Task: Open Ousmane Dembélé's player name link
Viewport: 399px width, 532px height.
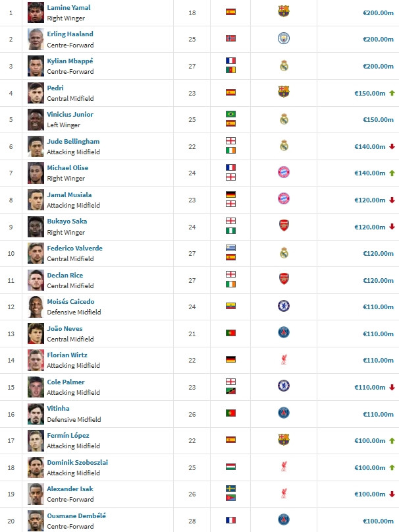Action: click(x=76, y=516)
